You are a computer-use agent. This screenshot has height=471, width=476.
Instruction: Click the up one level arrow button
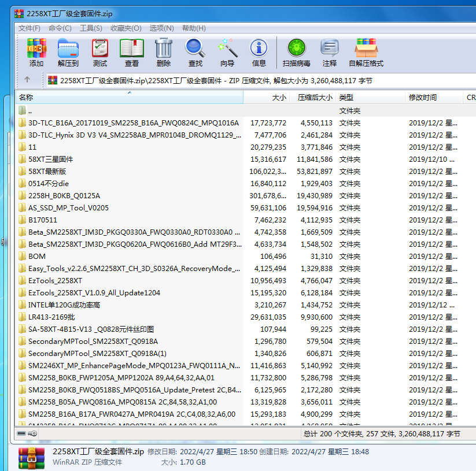27,80
